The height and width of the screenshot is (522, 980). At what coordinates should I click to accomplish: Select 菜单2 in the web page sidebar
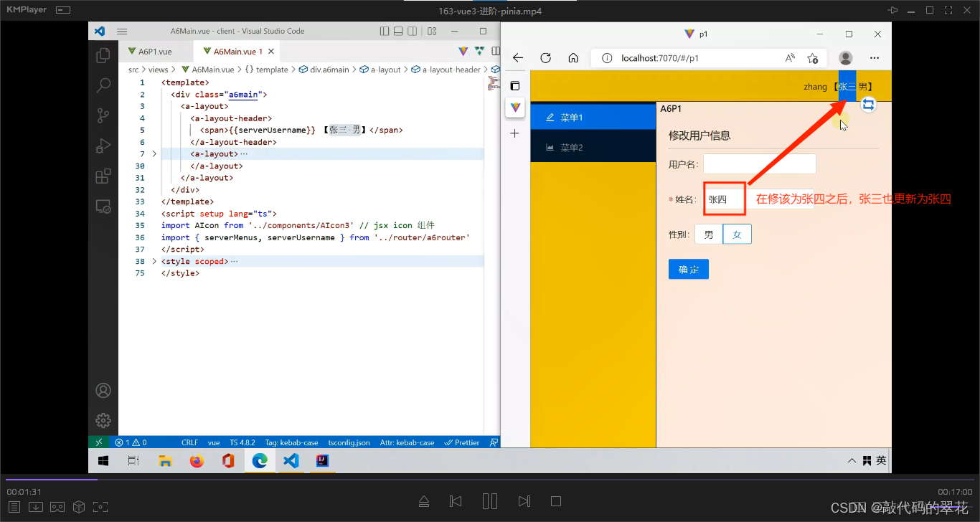pyautogui.click(x=593, y=148)
